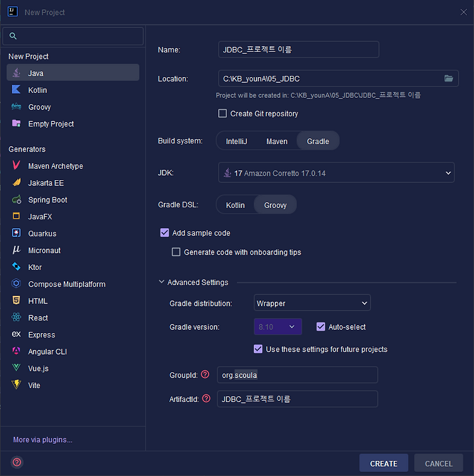The width and height of the screenshot is (474, 476).
Task: Select Jakarta EE generator
Action: (73, 183)
